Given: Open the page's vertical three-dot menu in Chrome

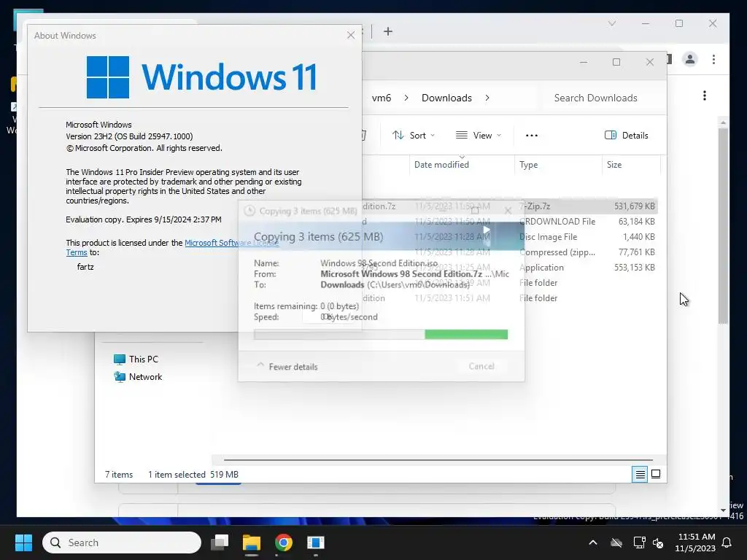Looking at the screenshot, I should coord(705,96).
